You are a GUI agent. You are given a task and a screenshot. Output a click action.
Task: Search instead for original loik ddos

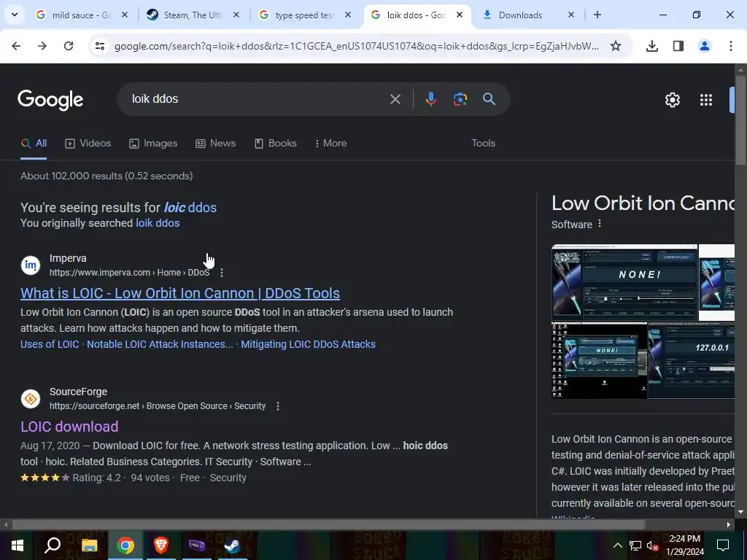[x=158, y=223]
